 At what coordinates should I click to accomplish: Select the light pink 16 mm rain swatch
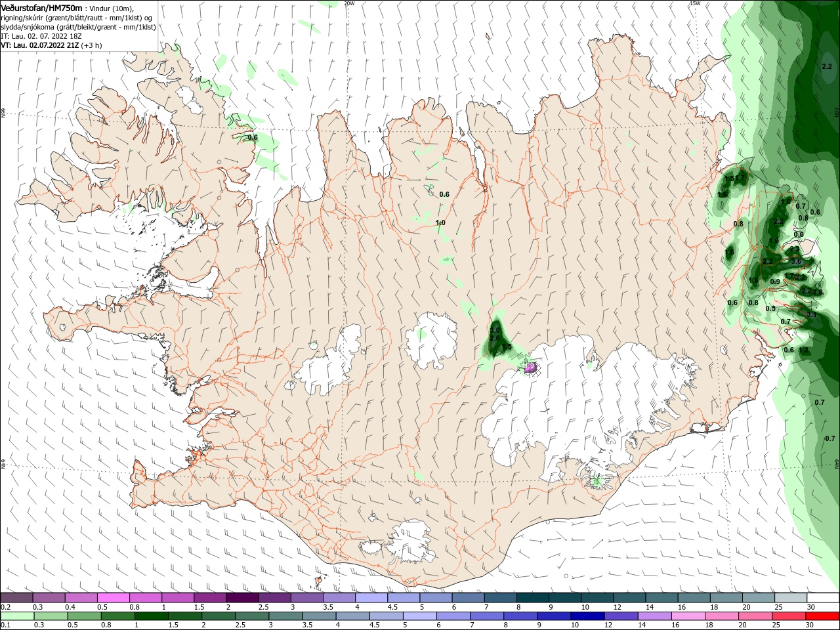688,616
